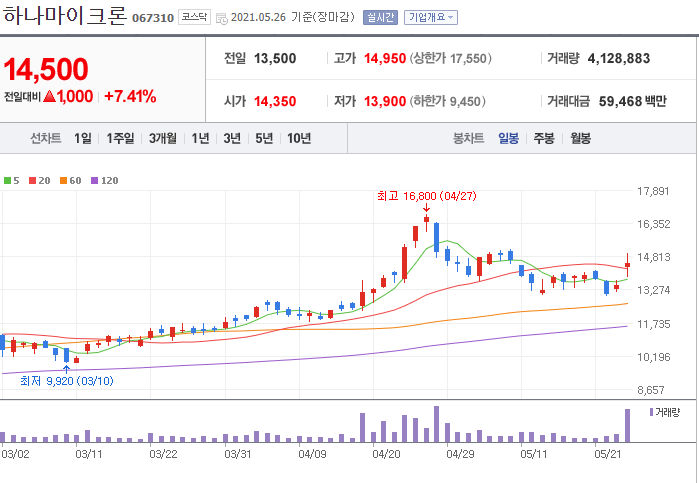Click the 03/31 date label
The width and height of the screenshot is (699, 483).
point(238,454)
